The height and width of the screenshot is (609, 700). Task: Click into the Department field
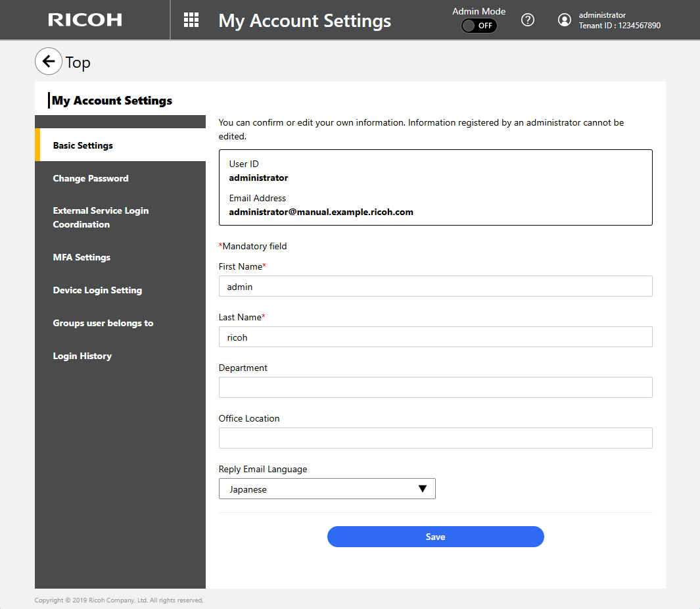tap(435, 387)
